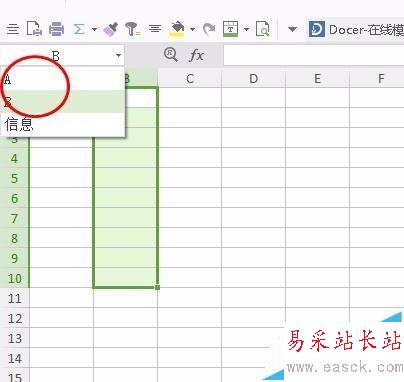Screen dimensions: 404x382
Task: Click the Print icon
Action: click(x=56, y=29)
